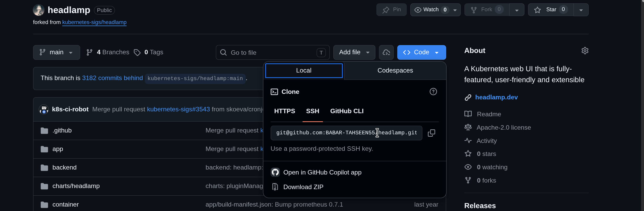Visit the headlamp.dev website link
The width and height of the screenshot is (644, 211).
point(496,97)
